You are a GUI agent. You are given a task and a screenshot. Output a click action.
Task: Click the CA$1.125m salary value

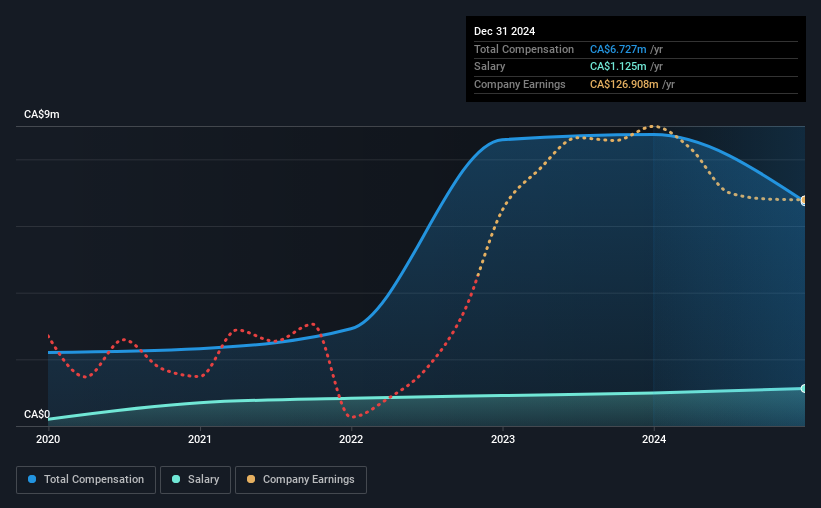(618, 67)
